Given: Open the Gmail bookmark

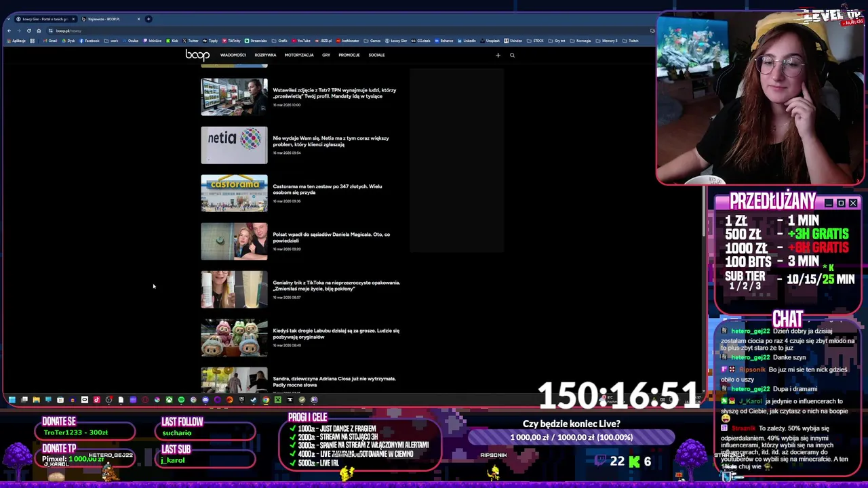Looking at the screenshot, I should (x=50, y=41).
